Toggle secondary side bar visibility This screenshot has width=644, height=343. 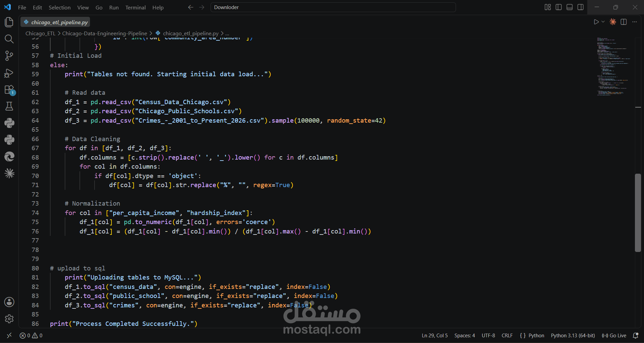point(580,7)
